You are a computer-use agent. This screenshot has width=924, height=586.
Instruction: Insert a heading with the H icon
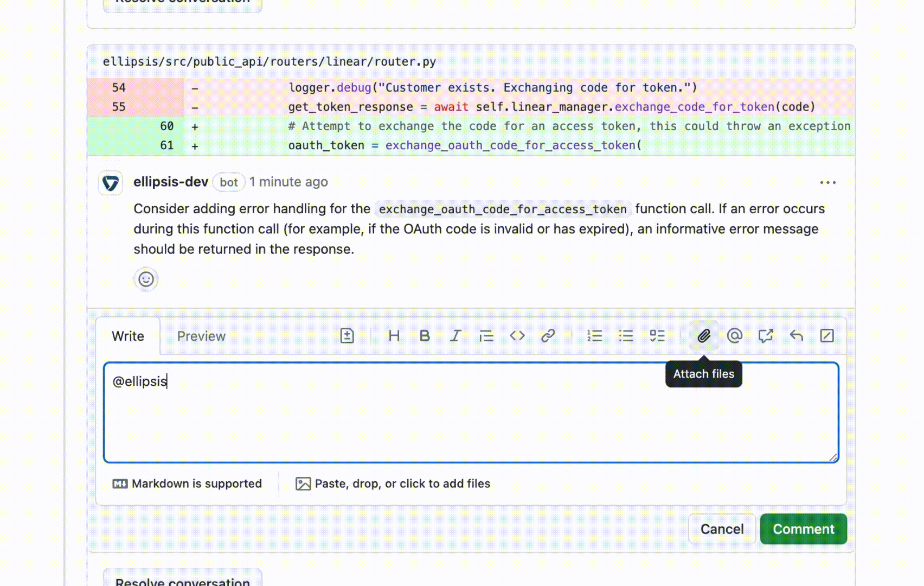click(394, 336)
